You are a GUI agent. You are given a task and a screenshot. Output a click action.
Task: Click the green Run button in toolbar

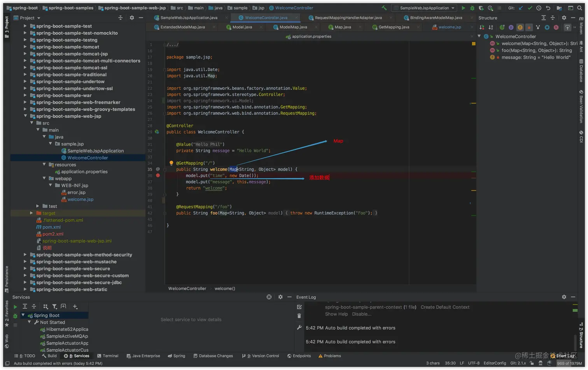coord(463,8)
